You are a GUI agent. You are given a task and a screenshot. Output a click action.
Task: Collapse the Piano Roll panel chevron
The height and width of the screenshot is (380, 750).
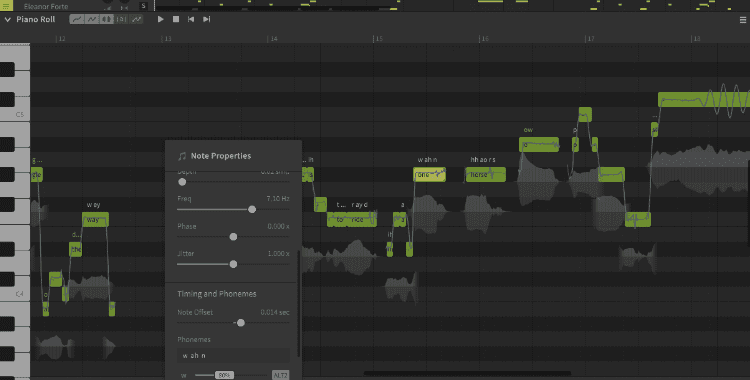(8, 20)
